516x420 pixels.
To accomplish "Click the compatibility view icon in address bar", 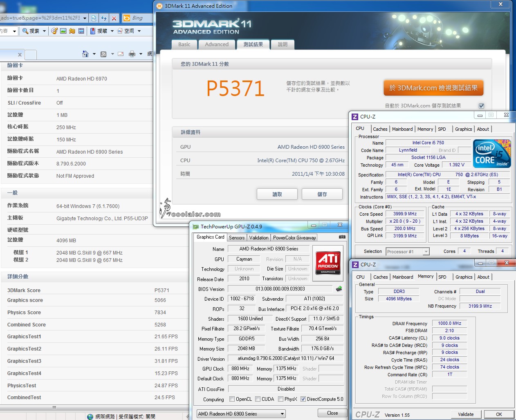I will [x=94, y=18].
